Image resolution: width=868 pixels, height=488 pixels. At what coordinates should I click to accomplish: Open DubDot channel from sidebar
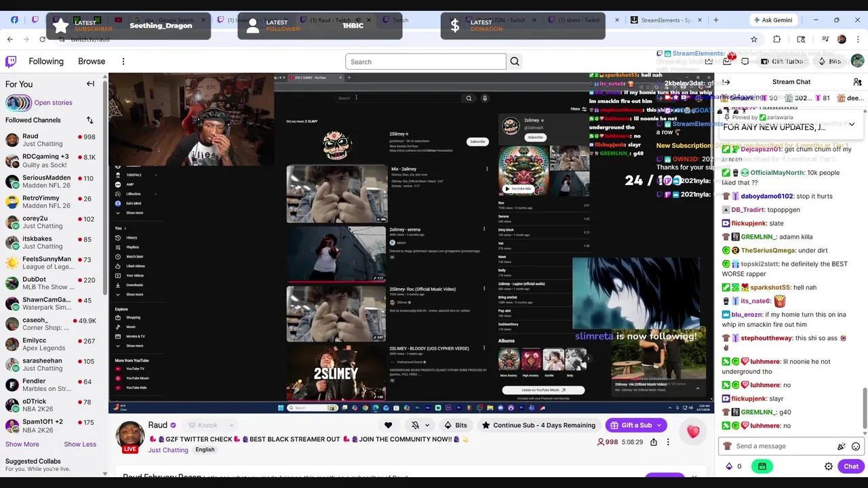52,283
